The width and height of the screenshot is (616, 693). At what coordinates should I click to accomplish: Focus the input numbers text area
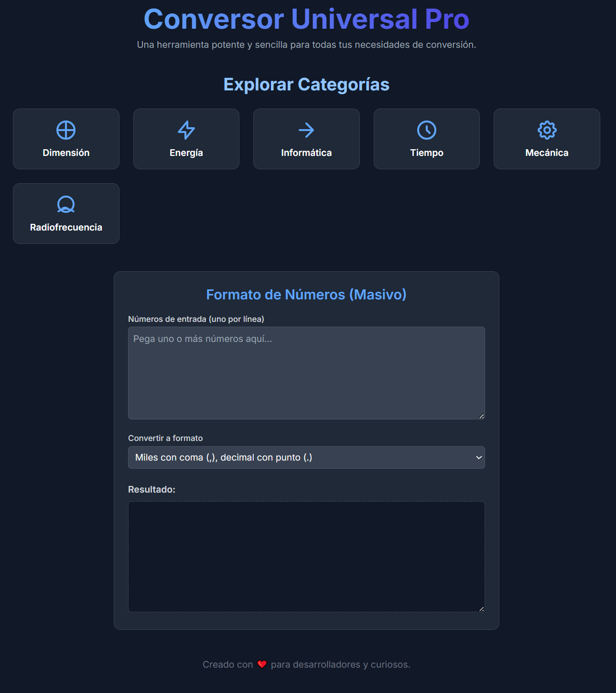click(x=306, y=373)
